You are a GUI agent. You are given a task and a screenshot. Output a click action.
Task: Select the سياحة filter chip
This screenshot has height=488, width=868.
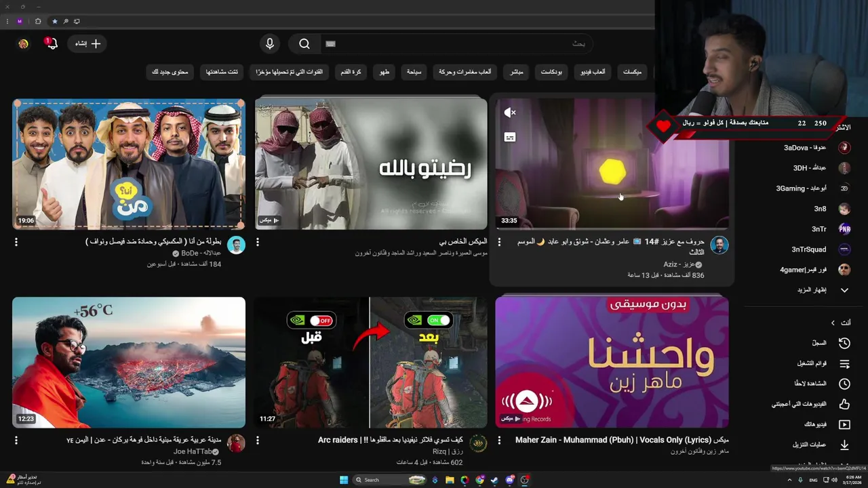click(414, 72)
